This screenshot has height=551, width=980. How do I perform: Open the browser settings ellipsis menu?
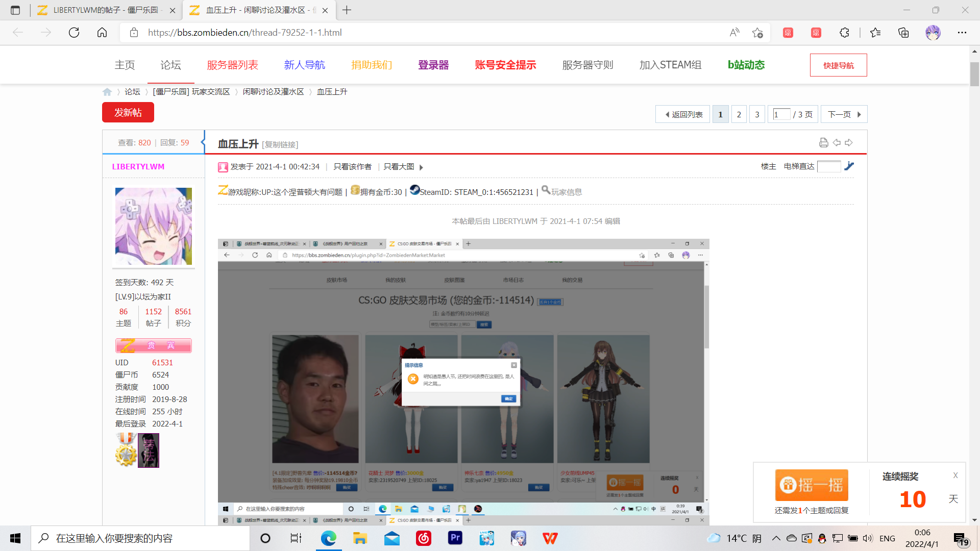962,33
